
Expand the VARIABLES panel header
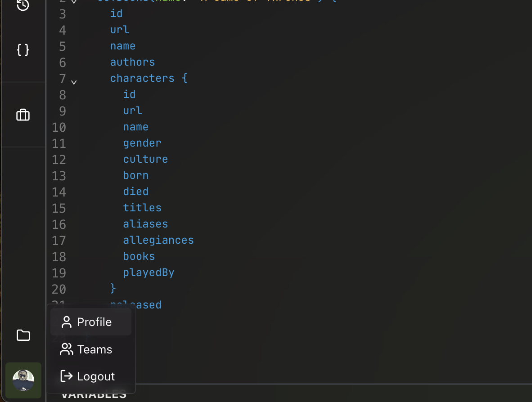[x=94, y=395]
